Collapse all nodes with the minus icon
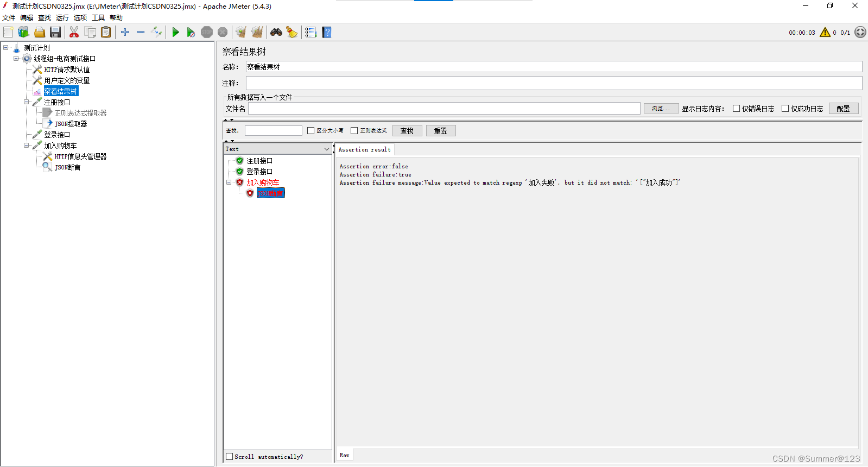This screenshot has width=868, height=467. [x=141, y=33]
